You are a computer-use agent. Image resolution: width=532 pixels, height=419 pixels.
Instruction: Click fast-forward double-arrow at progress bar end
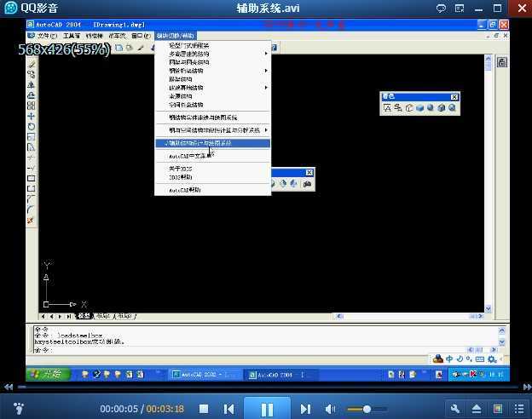pyautogui.click(x=527, y=387)
